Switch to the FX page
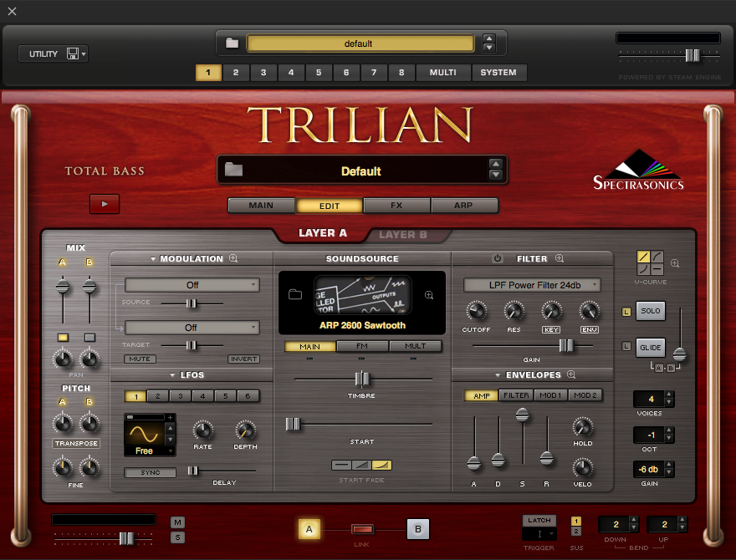This screenshot has width=736, height=560. pos(396,206)
